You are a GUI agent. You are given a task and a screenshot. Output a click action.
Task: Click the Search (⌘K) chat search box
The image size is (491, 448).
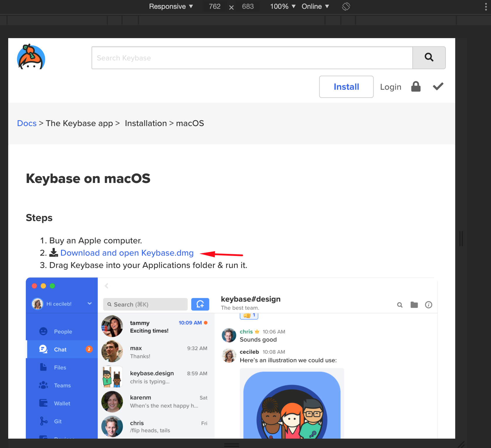[145, 304]
